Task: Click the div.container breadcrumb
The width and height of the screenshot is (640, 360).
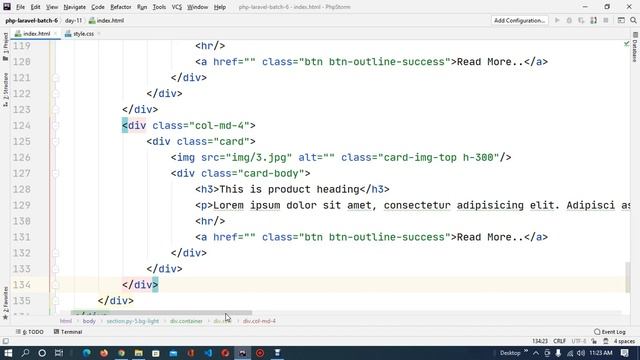Action: coord(186,321)
